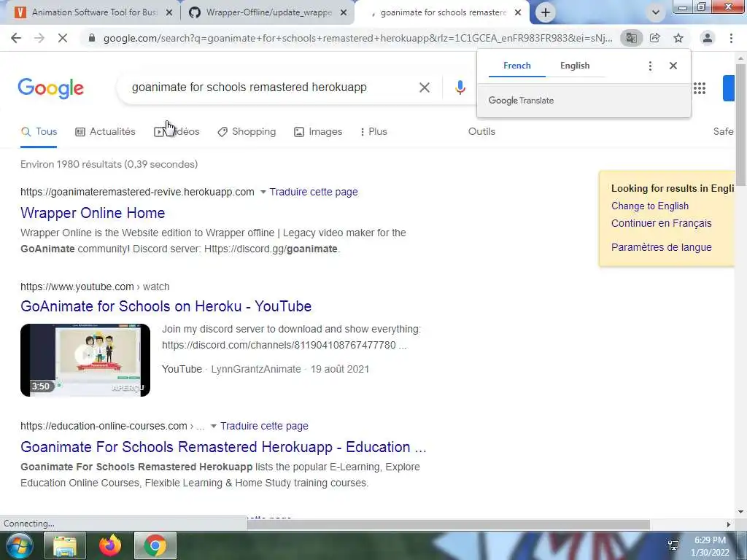The image size is (747, 560).
Task: Open File Explorer from the taskbar
Action: 64,545
